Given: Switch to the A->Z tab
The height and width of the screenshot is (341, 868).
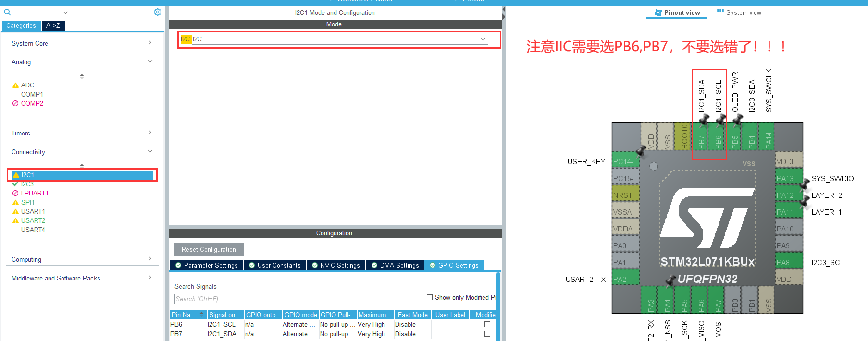Looking at the screenshot, I should point(53,26).
